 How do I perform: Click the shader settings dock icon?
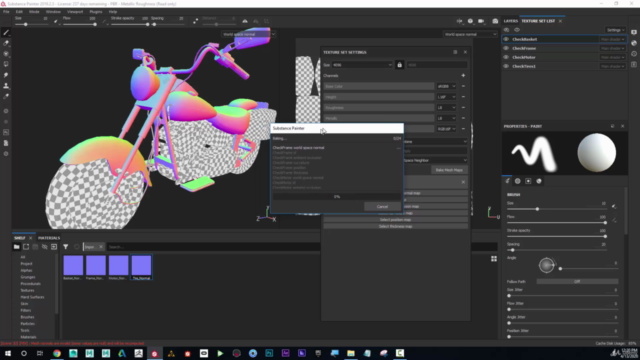(634, 43)
